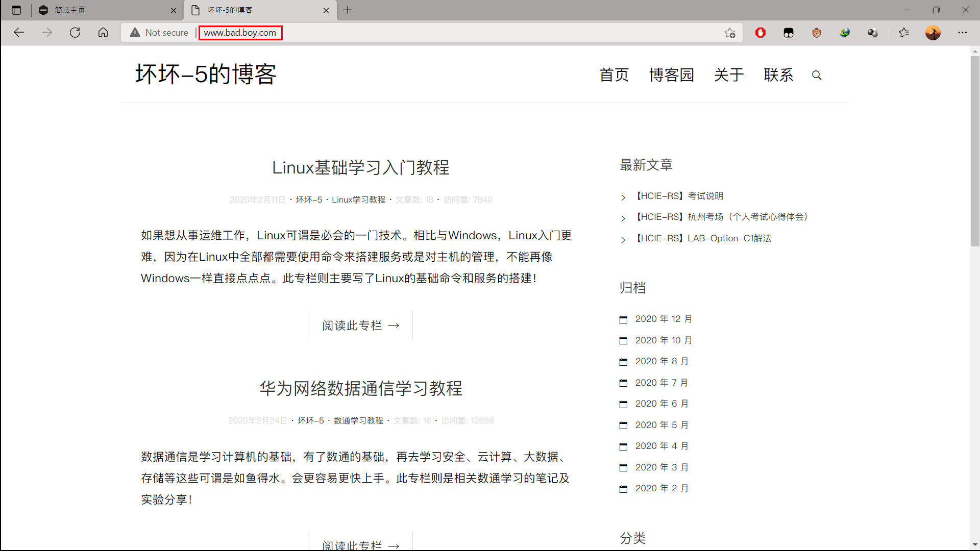This screenshot has height=551, width=980.
Task: Open the favorites list icon
Action: coord(904,33)
